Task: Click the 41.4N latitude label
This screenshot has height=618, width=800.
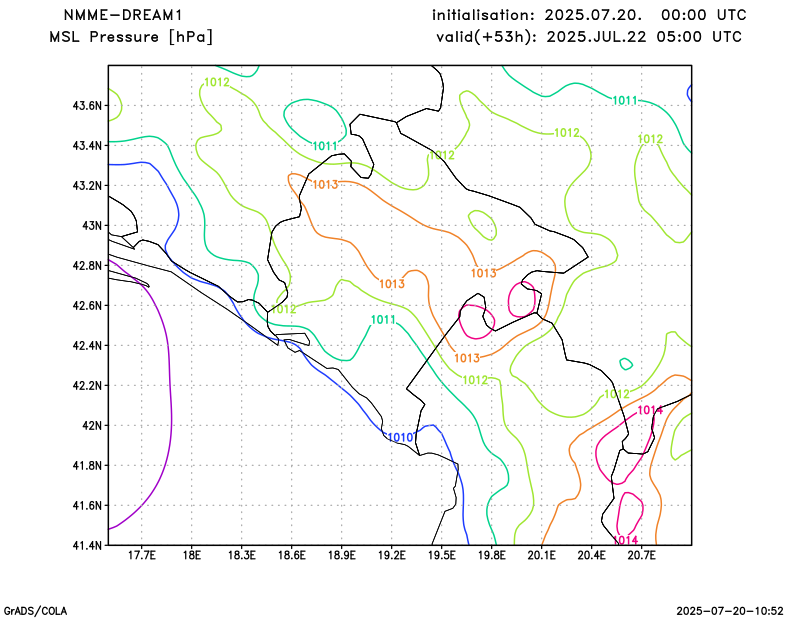Action: pos(87,546)
